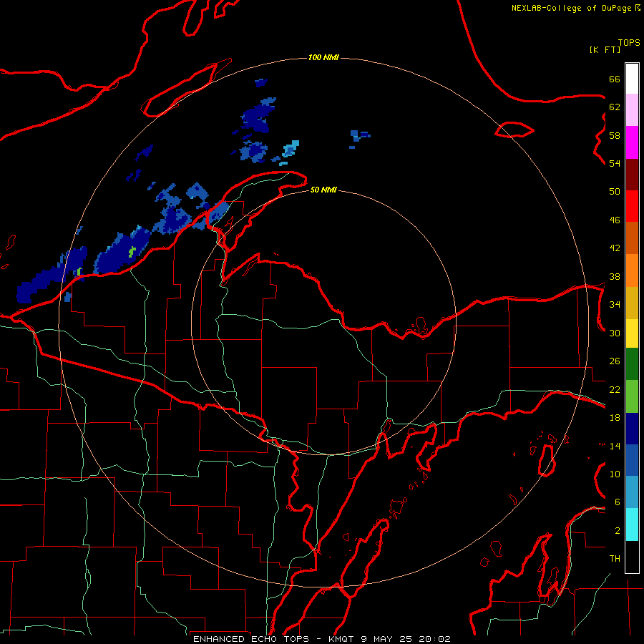
Task: Click the 18 legend value label
Action: (x=615, y=418)
